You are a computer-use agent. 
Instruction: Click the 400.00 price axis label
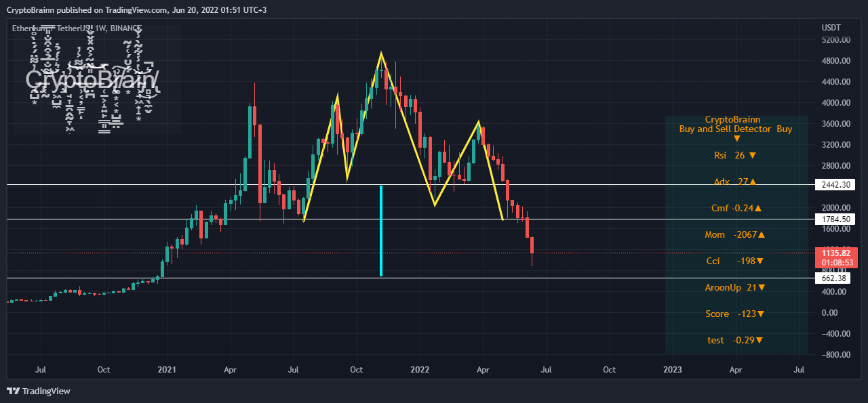tap(834, 291)
